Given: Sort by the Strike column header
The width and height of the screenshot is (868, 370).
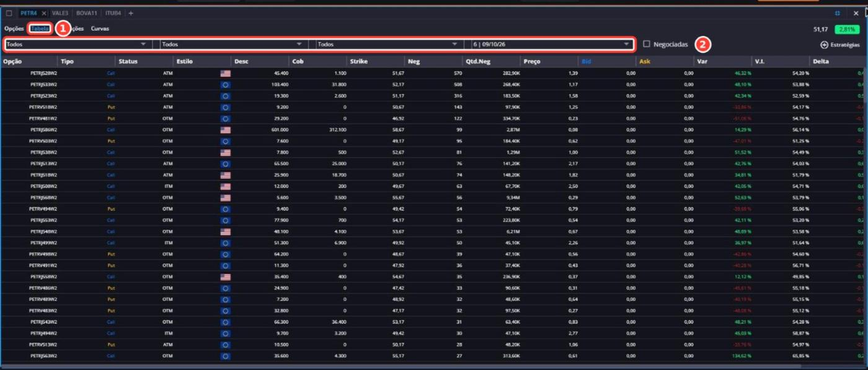Looking at the screenshot, I should pos(359,61).
